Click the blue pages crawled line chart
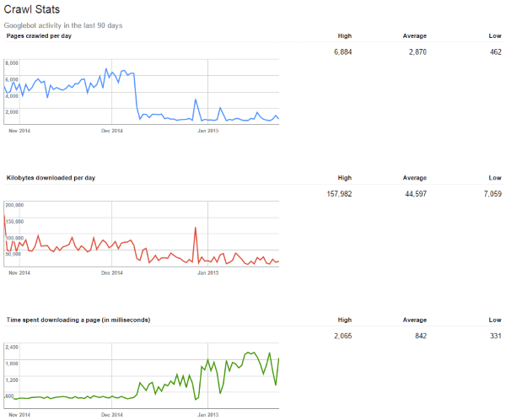 (x=142, y=92)
